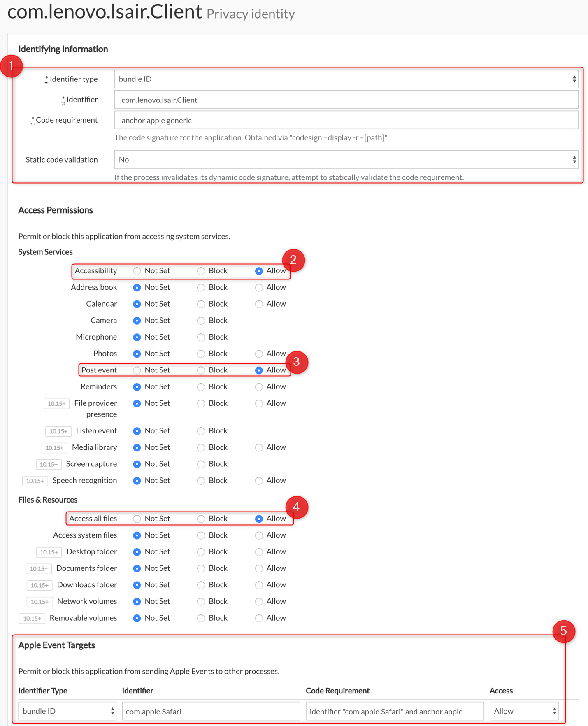588x726 pixels.
Task: Select Block for Network volumes
Action: 201,602
